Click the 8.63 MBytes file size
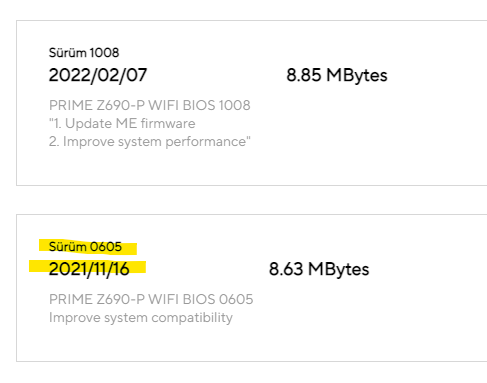487x383 pixels. (319, 270)
